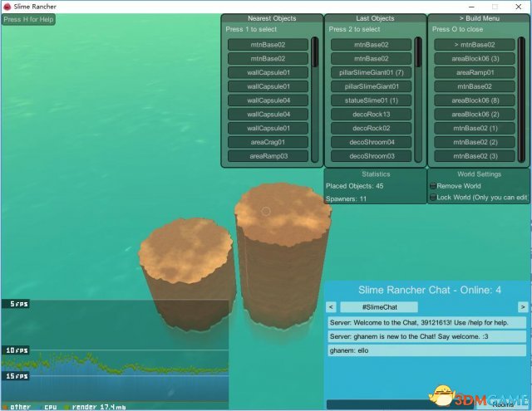Screen dimensions: 532x411
Task: Select decoShroom03 in Last Objects
Action: pos(371,156)
